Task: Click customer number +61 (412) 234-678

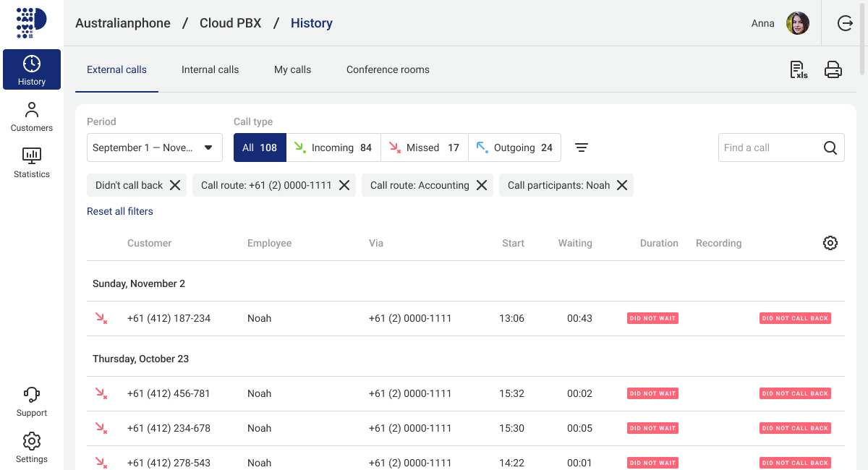Action: coord(169,428)
